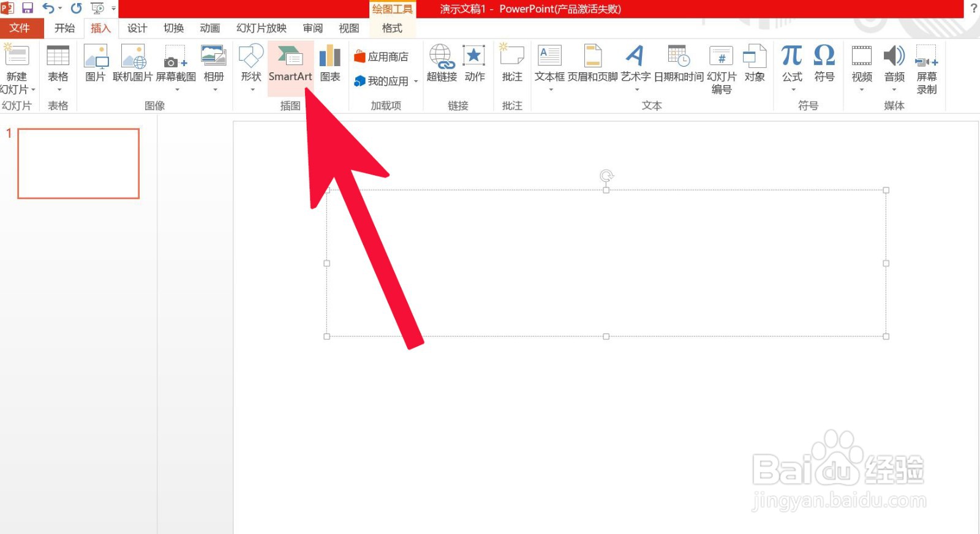Switch to the 幻灯片放映 slideshow tab
Image resolution: width=980 pixels, height=534 pixels.
(x=262, y=28)
